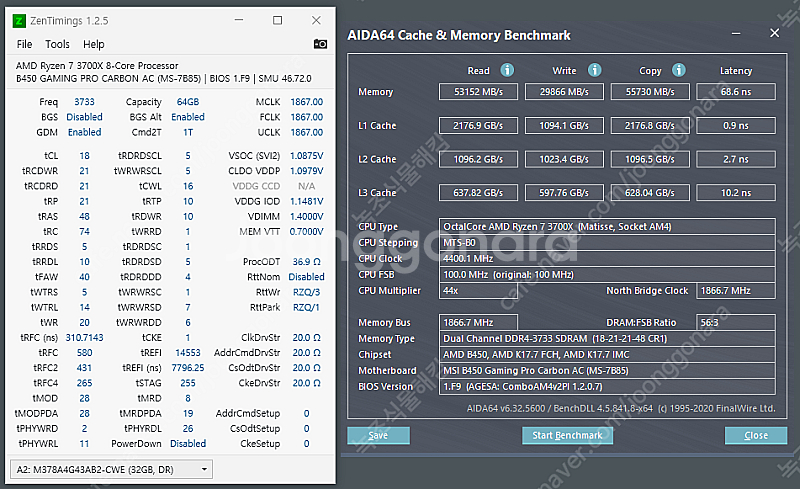Click the Copy column info icon
The width and height of the screenshot is (800, 489).
coord(678,70)
